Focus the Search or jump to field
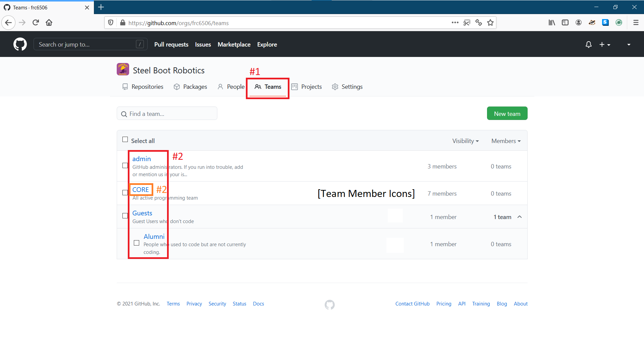Screen dimensions: 644x345 pyautogui.click(x=90, y=44)
